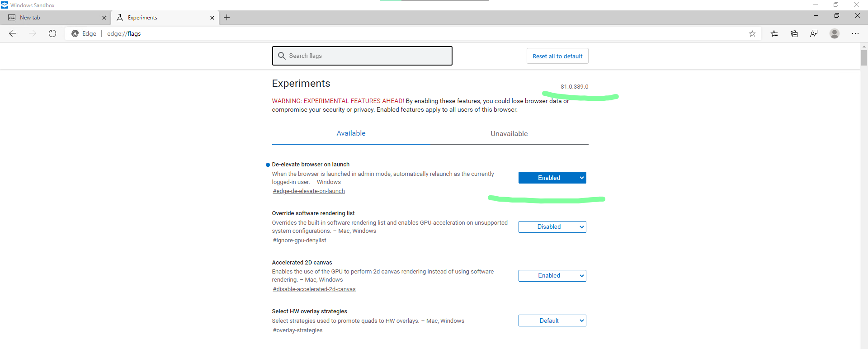This screenshot has width=868, height=349.
Task: Click the back navigation arrow
Action: tap(13, 33)
